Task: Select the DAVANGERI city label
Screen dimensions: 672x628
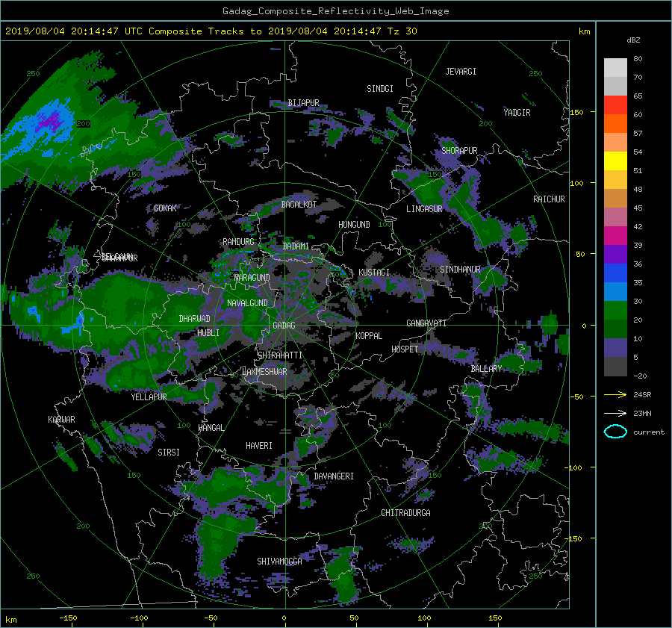Action: [334, 476]
